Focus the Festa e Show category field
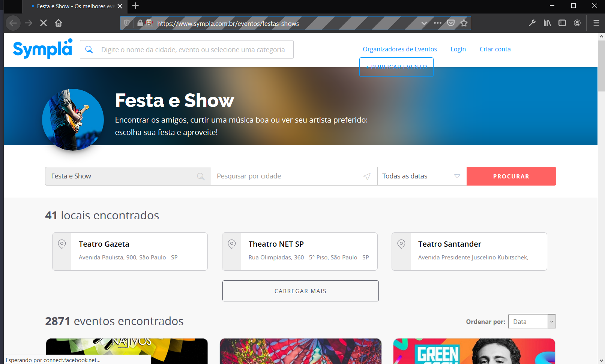Viewport: 605px width, 364px height. [128, 176]
